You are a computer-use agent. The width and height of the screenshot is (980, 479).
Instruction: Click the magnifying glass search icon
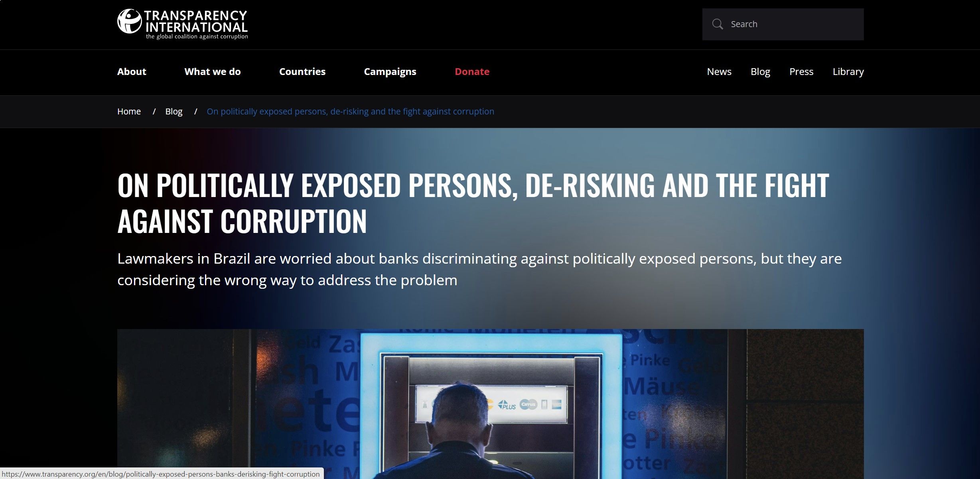[x=717, y=24]
